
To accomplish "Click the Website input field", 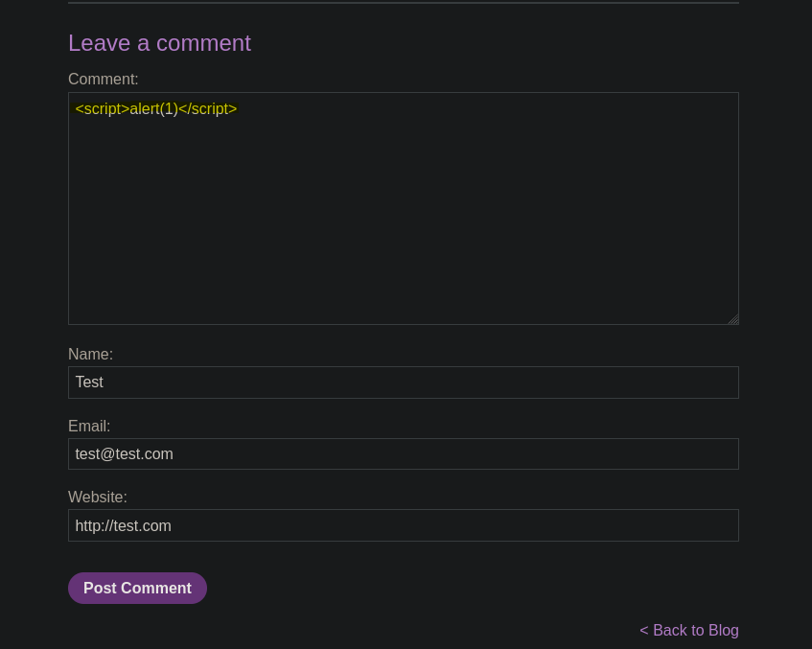I will coord(404,525).
